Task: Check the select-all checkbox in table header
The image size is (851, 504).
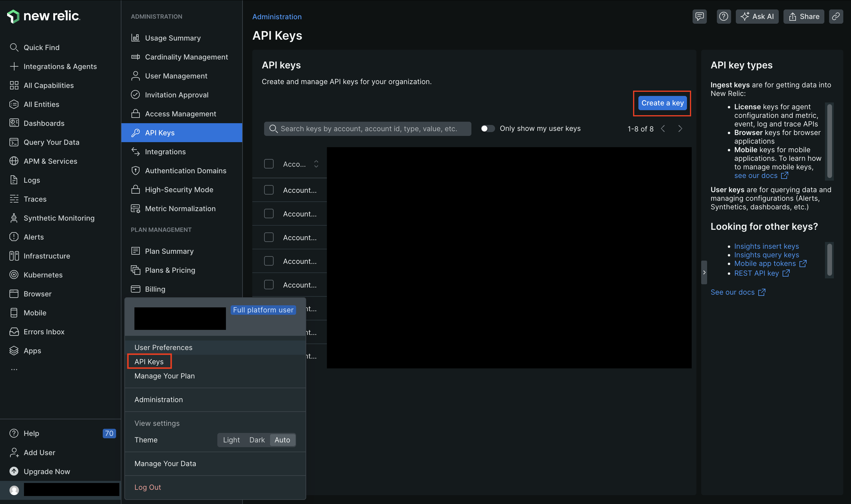Action: tap(269, 164)
